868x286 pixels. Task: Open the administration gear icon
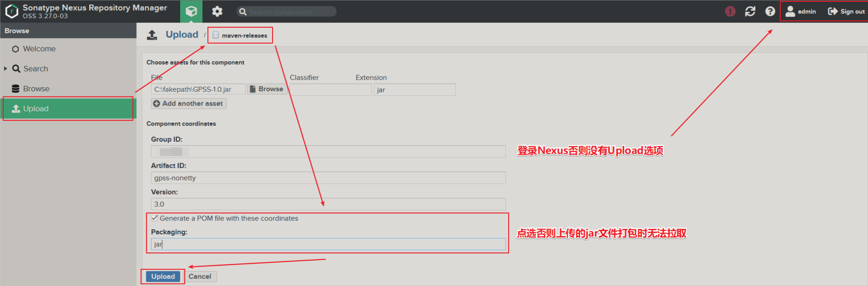coord(217,11)
